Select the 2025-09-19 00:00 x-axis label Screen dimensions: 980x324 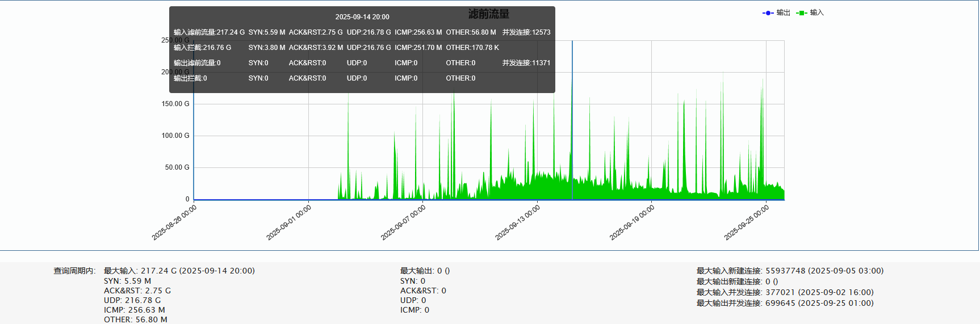(633, 222)
